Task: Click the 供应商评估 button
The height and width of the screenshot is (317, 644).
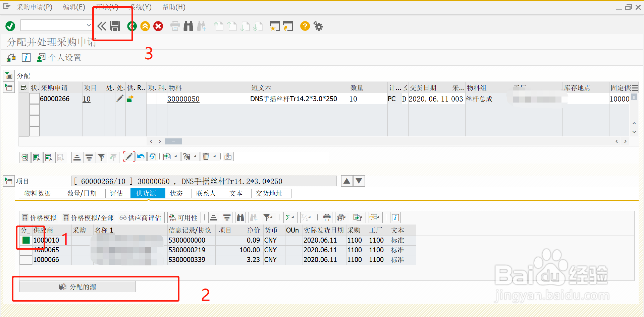Action: [x=141, y=218]
